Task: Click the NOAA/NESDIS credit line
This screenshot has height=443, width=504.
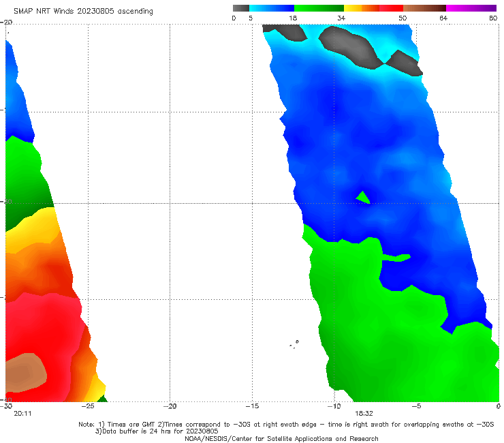Action: click(281, 438)
